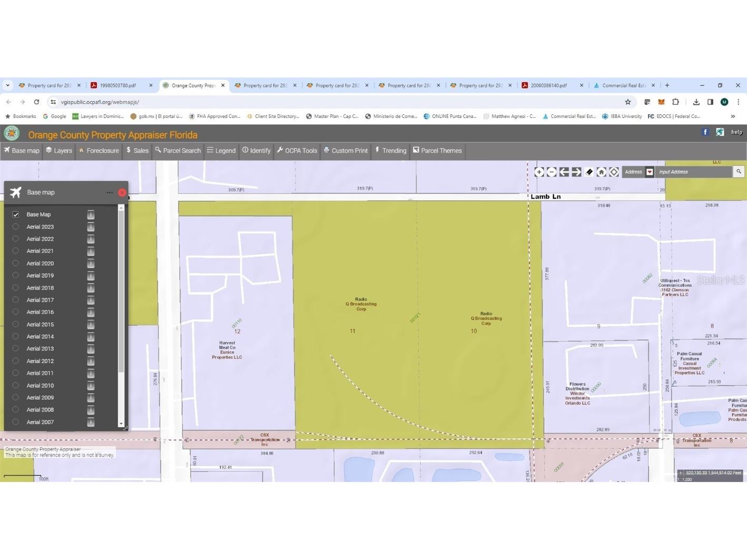Image resolution: width=747 pixels, height=560 pixels.
Task: Select the Aerial 2023 radio button
Action: tap(16, 227)
